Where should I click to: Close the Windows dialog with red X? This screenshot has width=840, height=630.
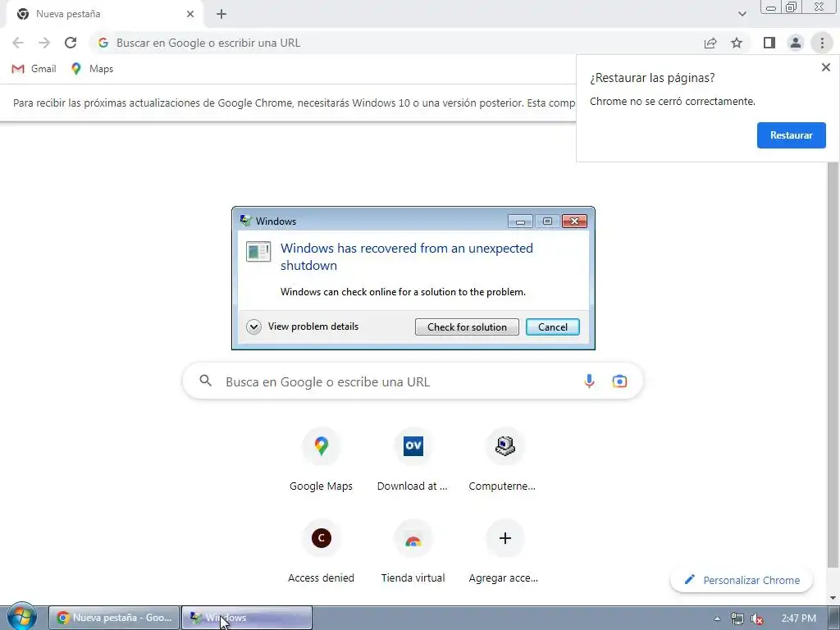click(574, 221)
